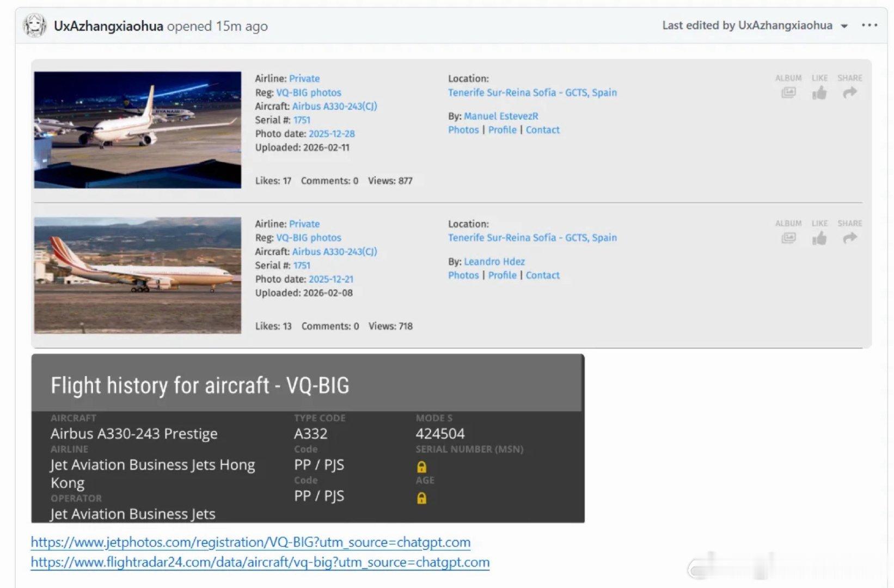The width and height of the screenshot is (894, 588).
Task: Click the UxAzhangxiaohua username in header
Action: click(108, 26)
